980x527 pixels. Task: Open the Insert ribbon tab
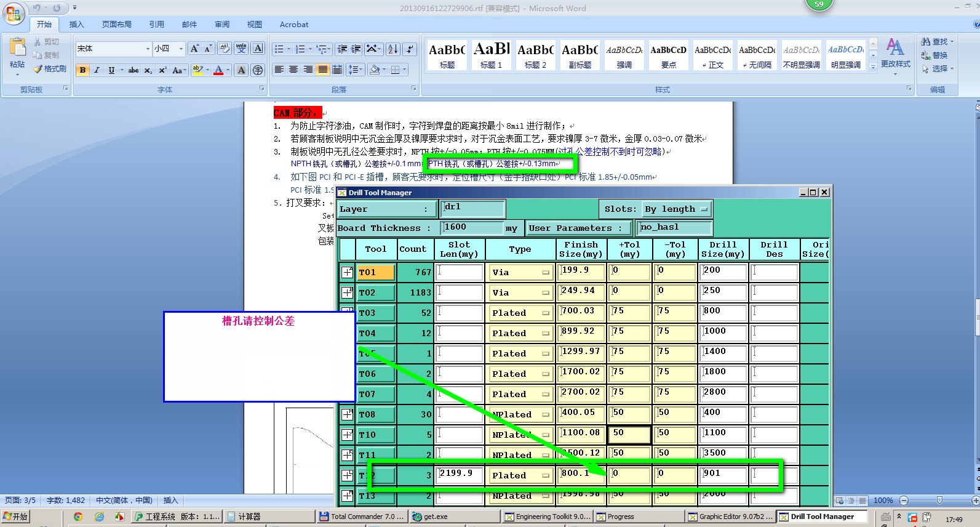click(77, 25)
